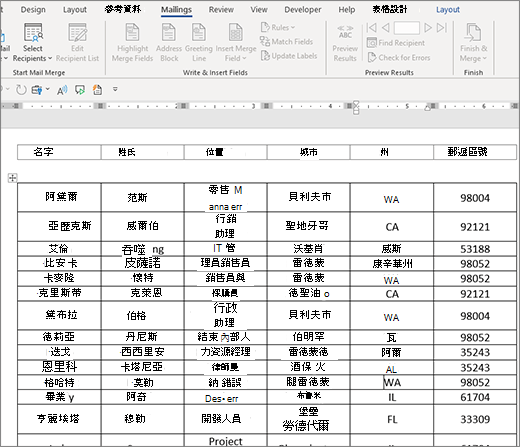Open the Design tab
520x447 pixels.
33,10
